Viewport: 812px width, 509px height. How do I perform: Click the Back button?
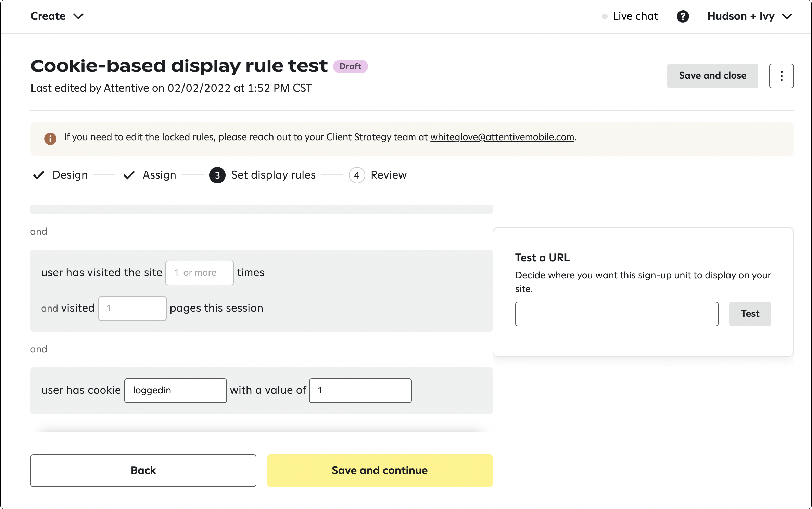tap(143, 470)
